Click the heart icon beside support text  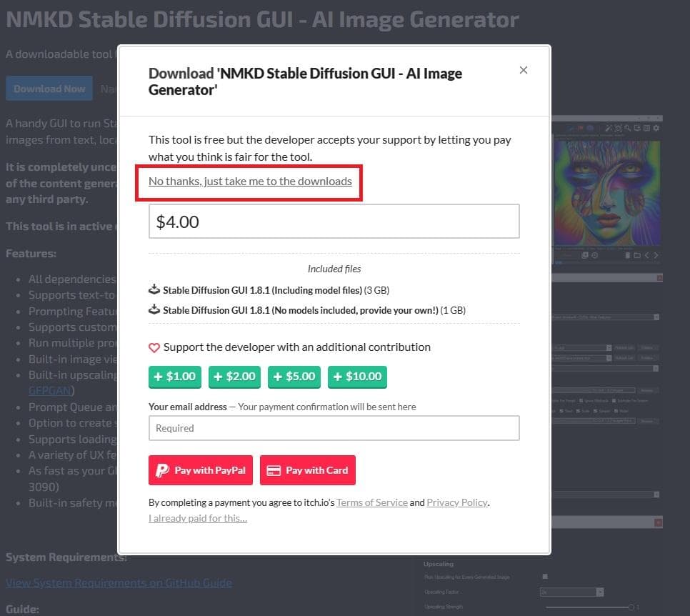pyautogui.click(x=154, y=348)
